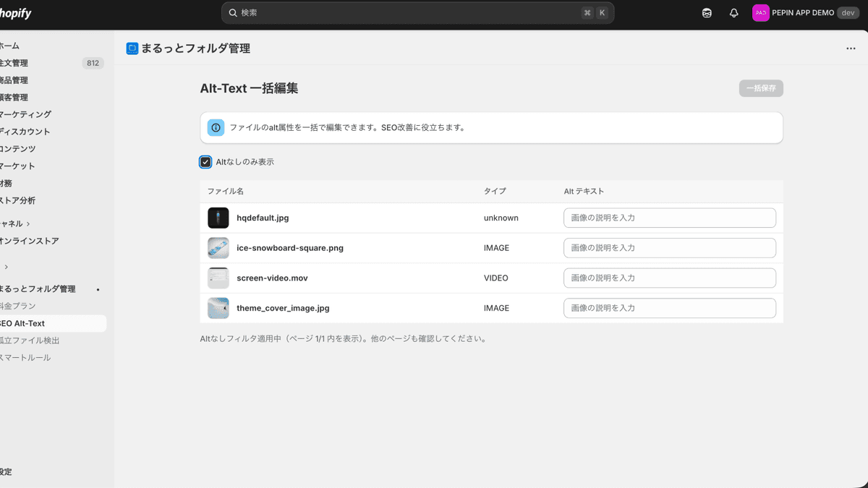The image size is (868, 488).
Task: Click the magenta PEPIN APP DEMO store avatar
Action: point(760,12)
